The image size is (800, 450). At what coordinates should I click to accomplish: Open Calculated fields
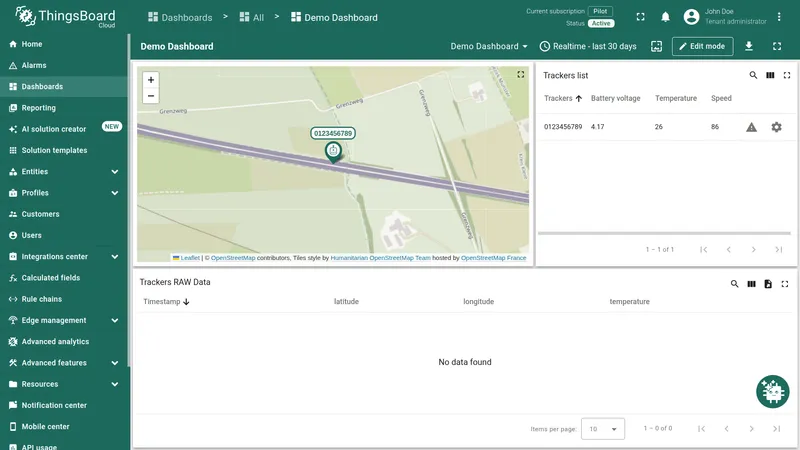coord(64,278)
